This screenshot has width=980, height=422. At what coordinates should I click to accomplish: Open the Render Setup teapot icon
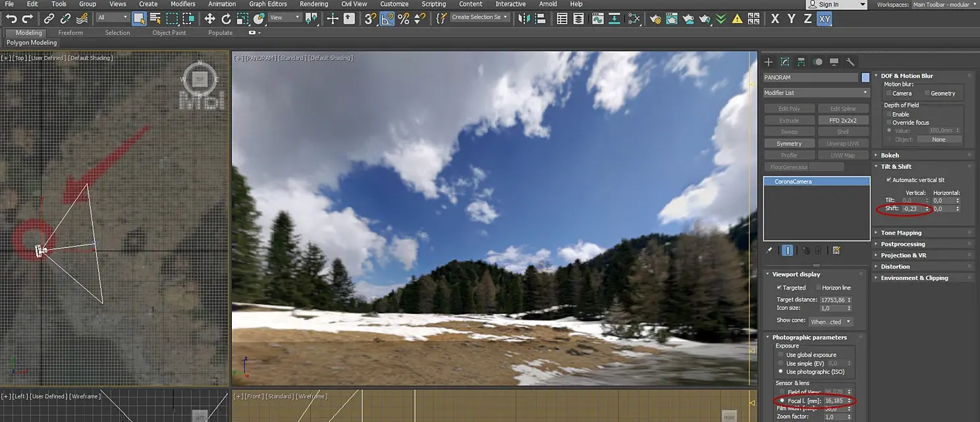pos(656,18)
